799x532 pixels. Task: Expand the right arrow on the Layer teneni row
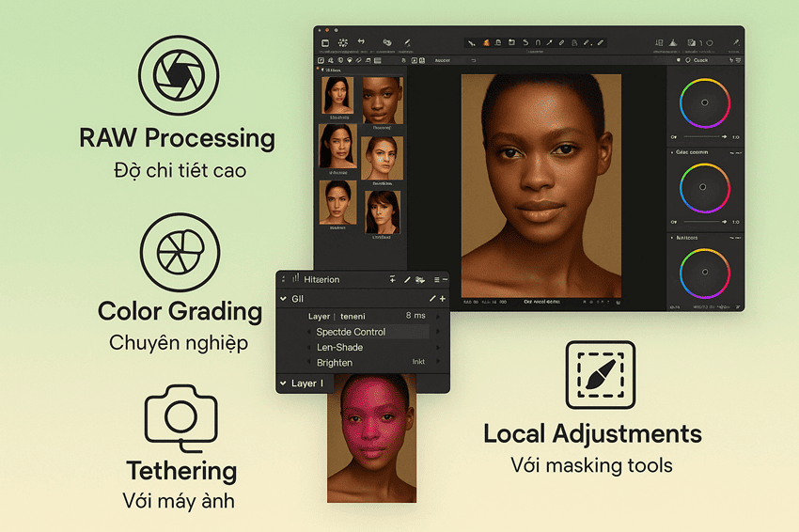(x=438, y=317)
